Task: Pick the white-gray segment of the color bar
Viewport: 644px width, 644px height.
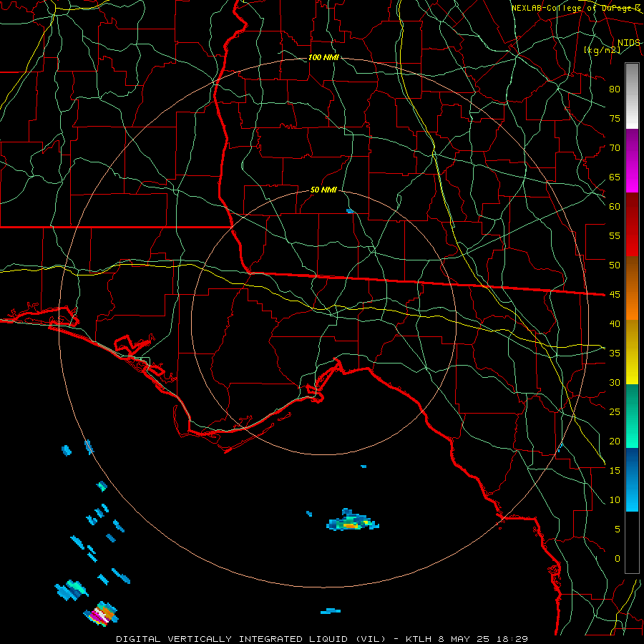Action: tap(632, 96)
